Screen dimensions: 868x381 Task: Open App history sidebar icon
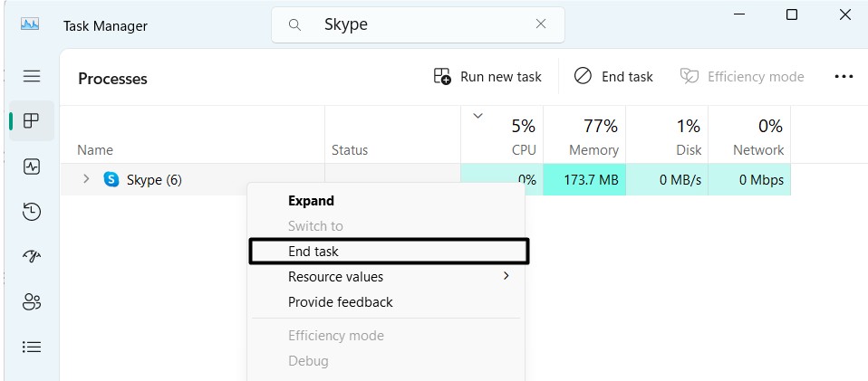coord(32,212)
